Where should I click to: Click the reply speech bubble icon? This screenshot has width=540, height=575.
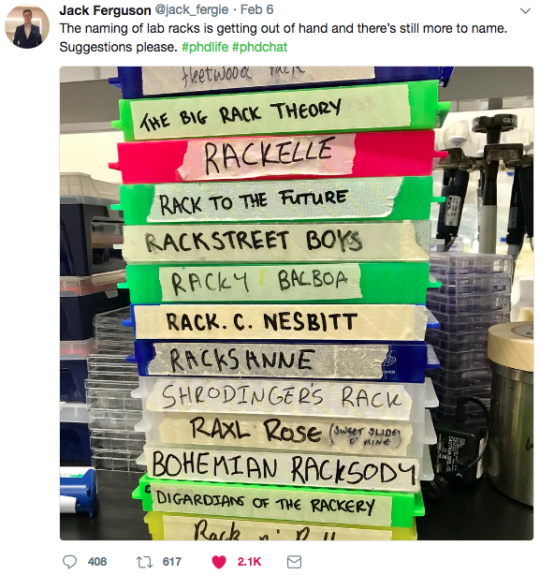(x=70, y=561)
